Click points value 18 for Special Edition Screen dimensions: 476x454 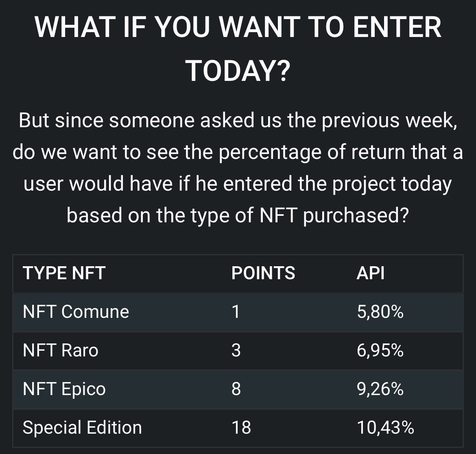tap(241, 428)
